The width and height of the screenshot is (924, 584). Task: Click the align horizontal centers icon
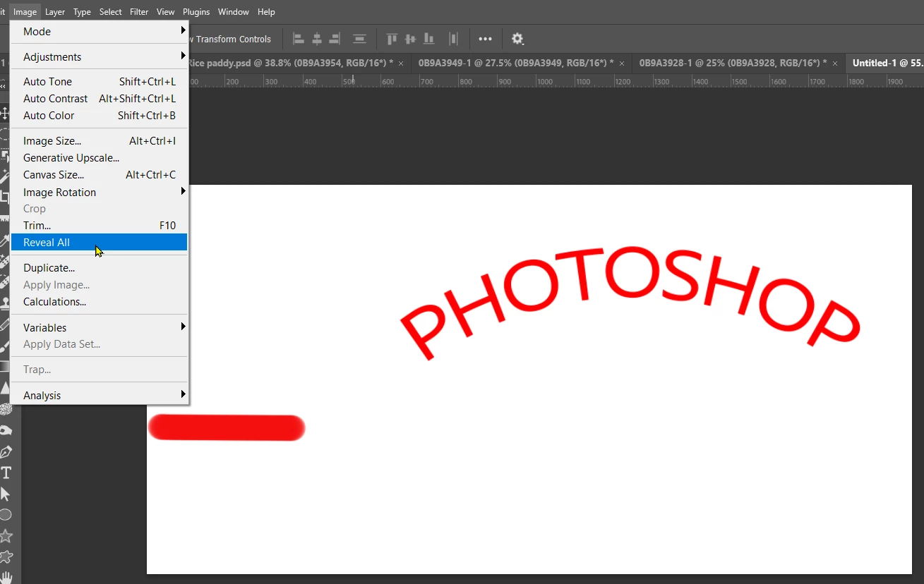pyautogui.click(x=317, y=39)
